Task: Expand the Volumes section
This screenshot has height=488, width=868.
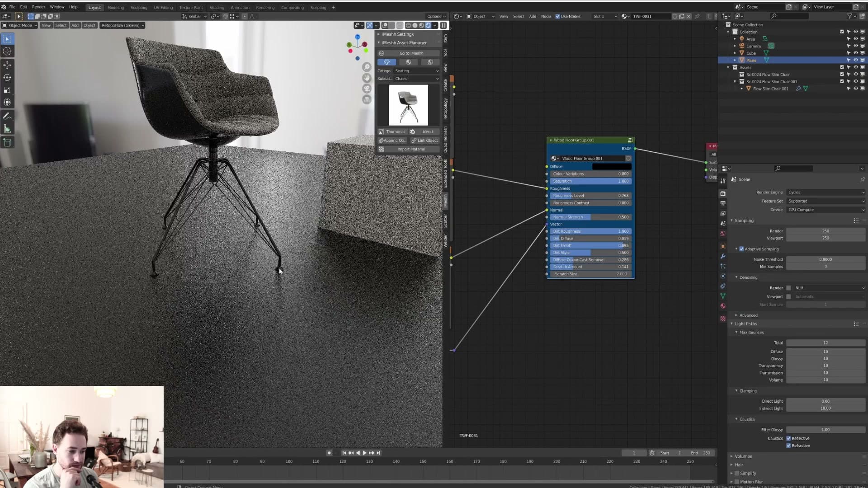Action: (x=743, y=456)
